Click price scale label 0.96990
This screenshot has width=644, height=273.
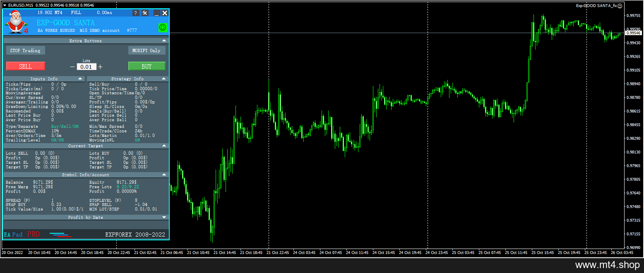(633, 247)
